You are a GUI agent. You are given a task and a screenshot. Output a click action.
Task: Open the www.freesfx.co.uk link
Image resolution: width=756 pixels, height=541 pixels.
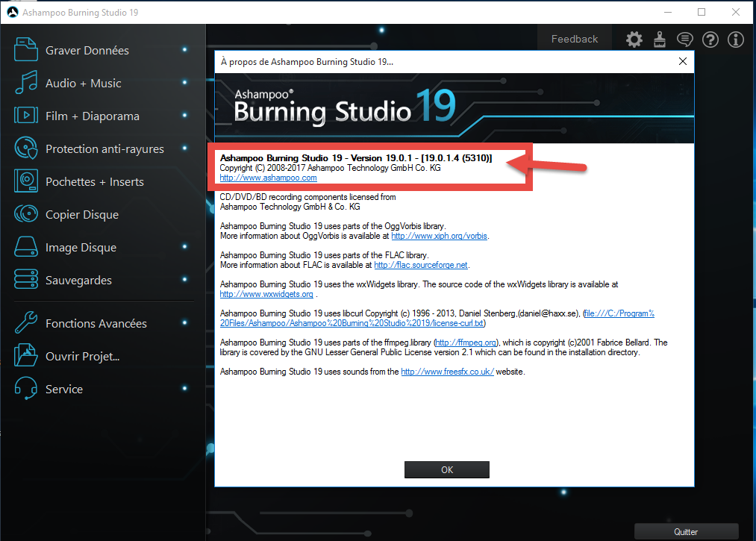tap(448, 372)
